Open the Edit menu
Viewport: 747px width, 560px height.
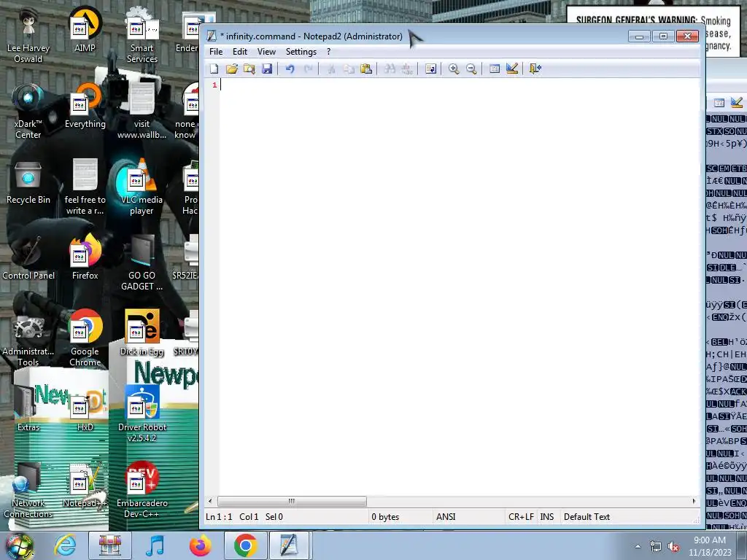(239, 52)
